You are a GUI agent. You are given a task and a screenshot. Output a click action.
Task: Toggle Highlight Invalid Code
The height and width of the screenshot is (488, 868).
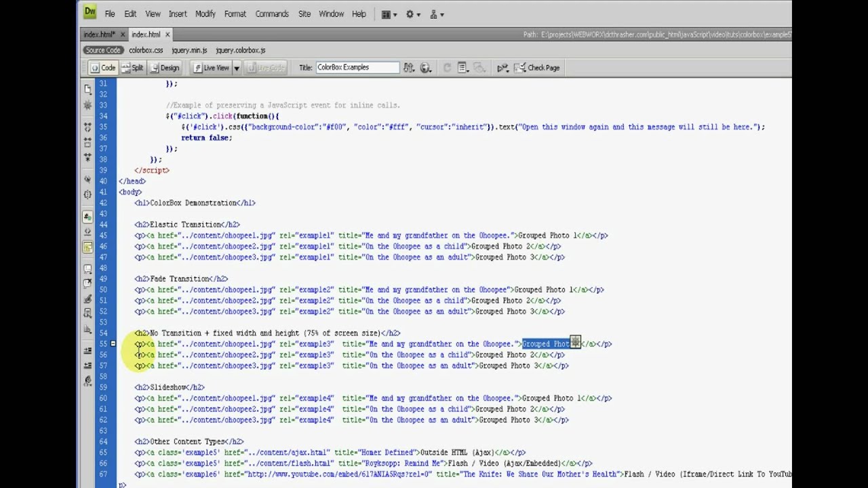[x=87, y=232]
